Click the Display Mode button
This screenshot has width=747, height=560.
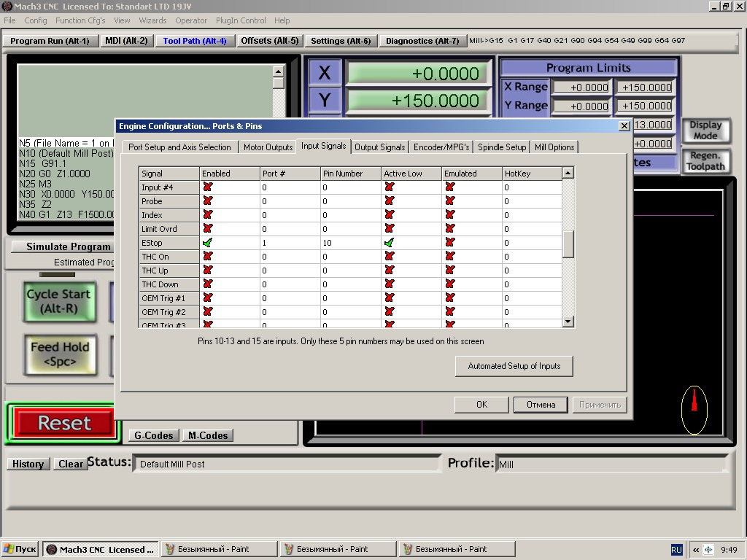coord(705,130)
